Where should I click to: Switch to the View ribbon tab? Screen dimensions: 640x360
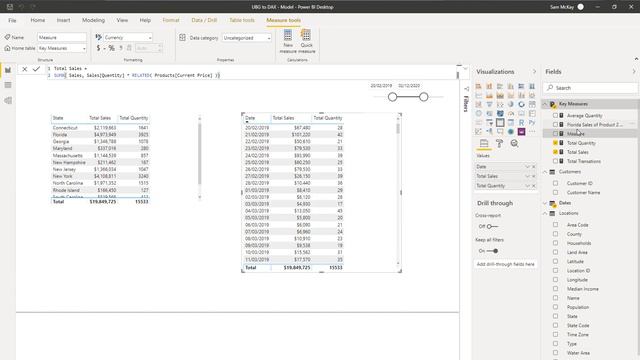(x=122, y=20)
